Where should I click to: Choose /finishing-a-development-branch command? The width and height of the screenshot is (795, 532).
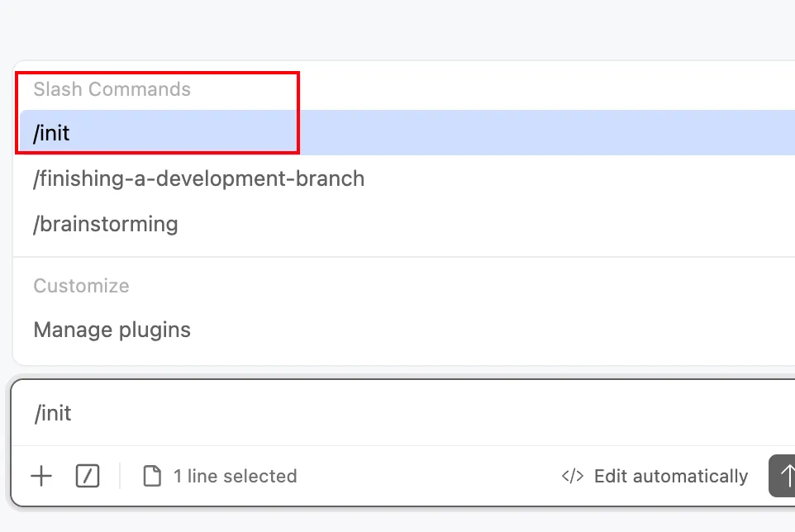(x=198, y=178)
